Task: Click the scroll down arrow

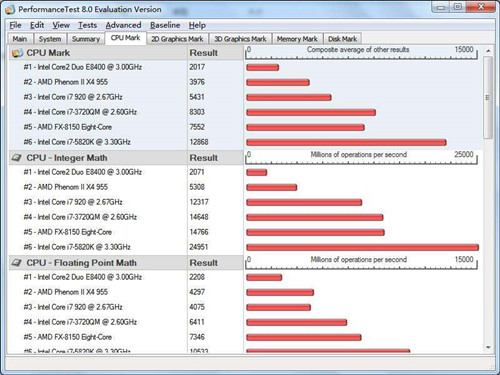Action: (x=488, y=347)
